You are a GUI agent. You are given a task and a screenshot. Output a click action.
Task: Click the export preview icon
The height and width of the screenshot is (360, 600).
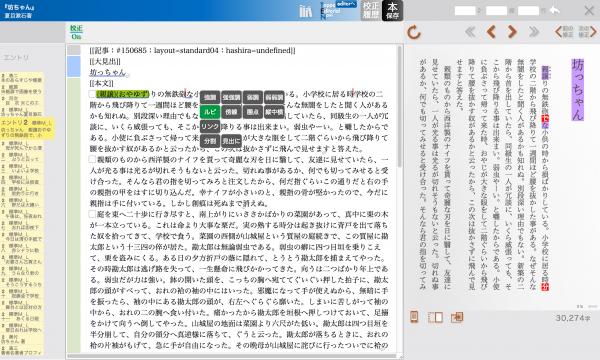pos(457,317)
